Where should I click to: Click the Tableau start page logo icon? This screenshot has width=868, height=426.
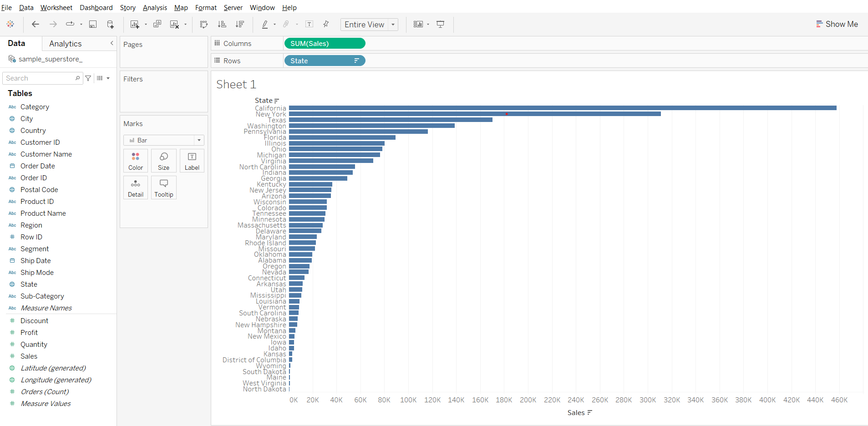click(10, 24)
